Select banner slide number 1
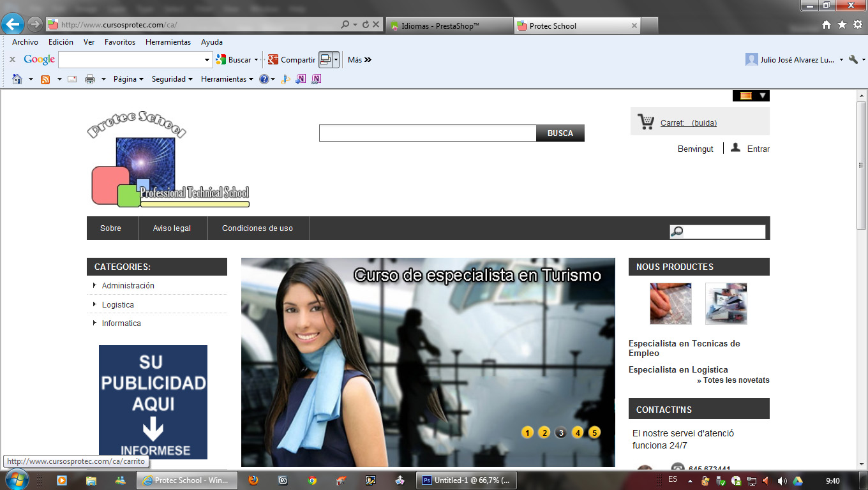This screenshot has width=868, height=490. click(527, 433)
